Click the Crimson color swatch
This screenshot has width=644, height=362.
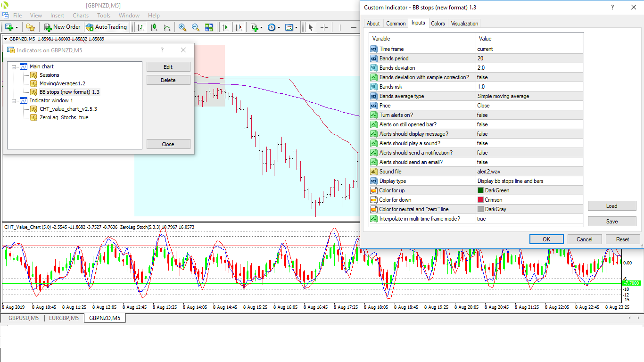(x=480, y=200)
